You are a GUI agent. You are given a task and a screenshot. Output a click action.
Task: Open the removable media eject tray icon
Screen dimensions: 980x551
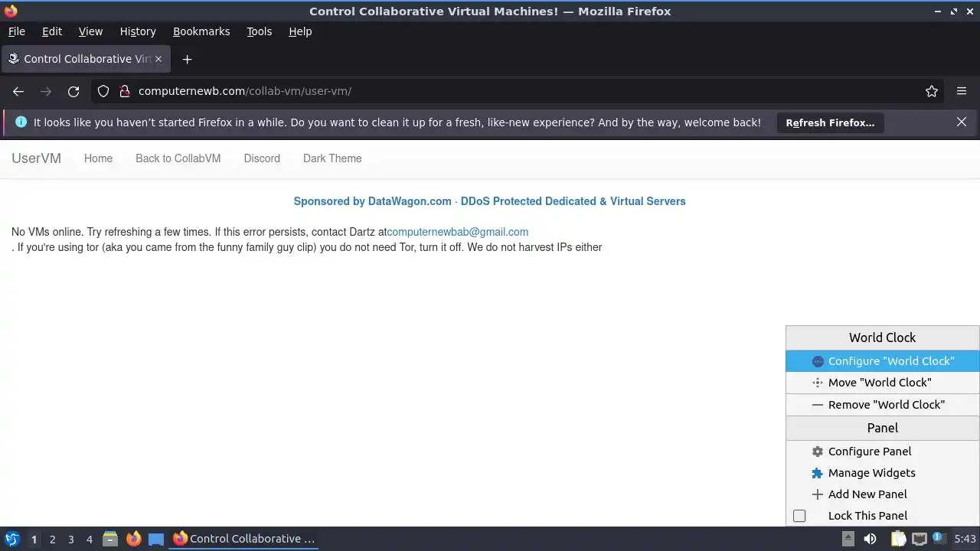pos(848,539)
